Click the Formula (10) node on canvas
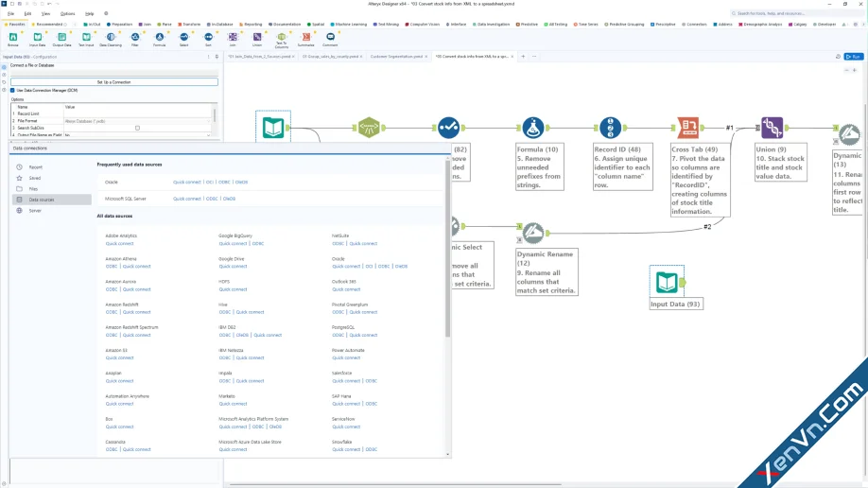 click(x=532, y=128)
